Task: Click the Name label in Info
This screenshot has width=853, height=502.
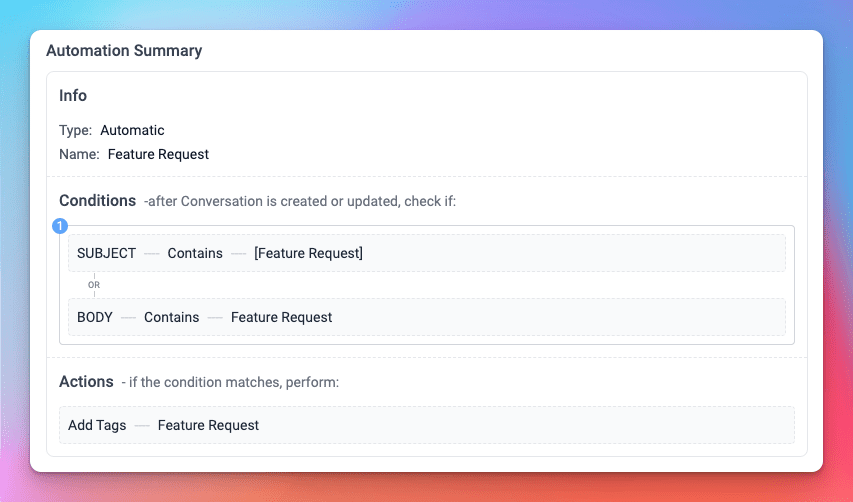Action: point(79,154)
